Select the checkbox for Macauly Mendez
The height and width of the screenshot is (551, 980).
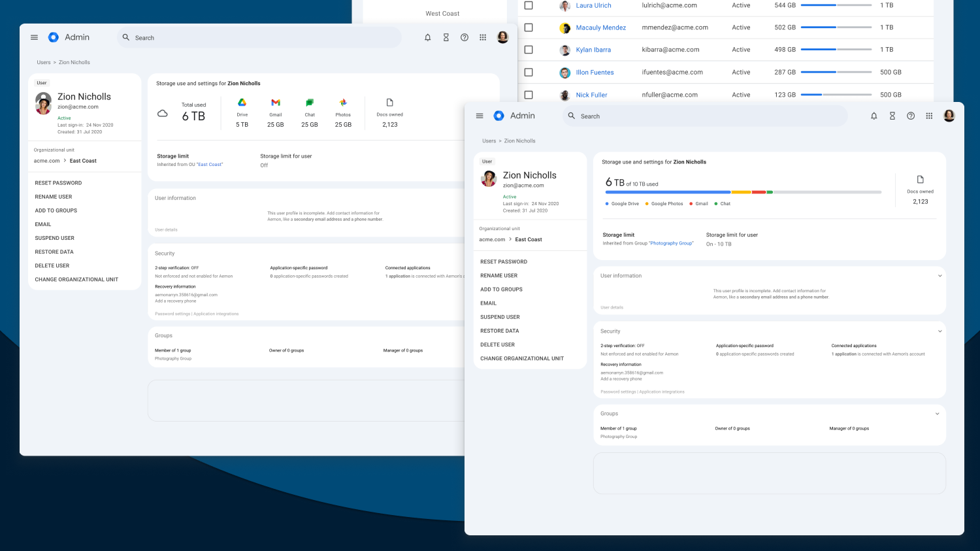point(529,27)
